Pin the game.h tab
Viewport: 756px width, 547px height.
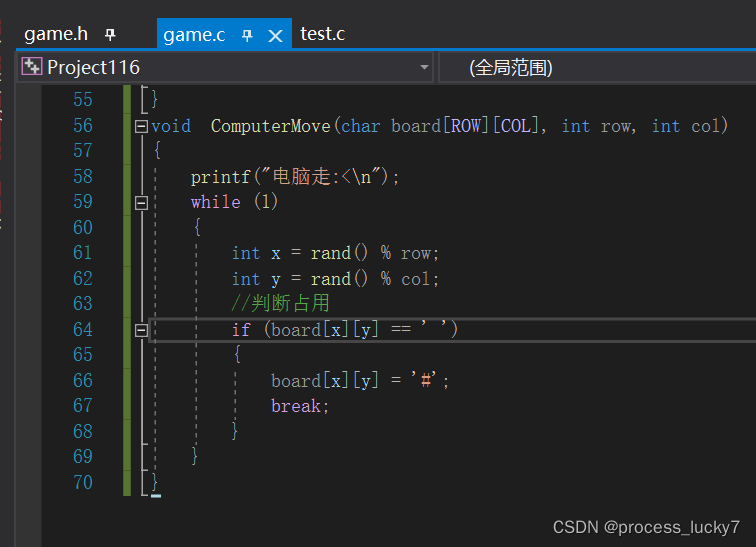click(110, 35)
